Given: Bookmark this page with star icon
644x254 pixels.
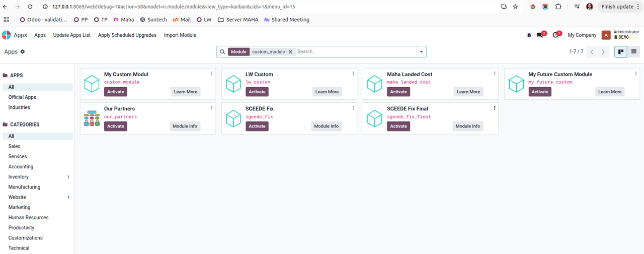Looking at the screenshot, I should pyautogui.click(x=515, y=7).
